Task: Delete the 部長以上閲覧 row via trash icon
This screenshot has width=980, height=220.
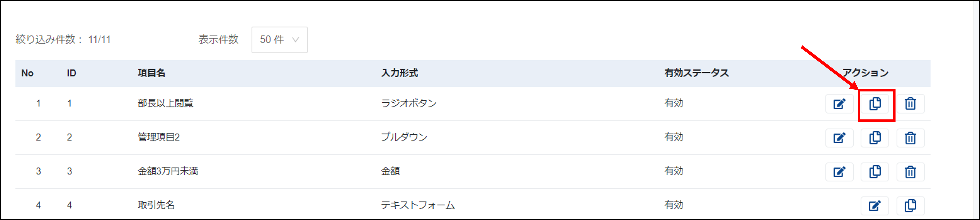Action: [910, 103]
